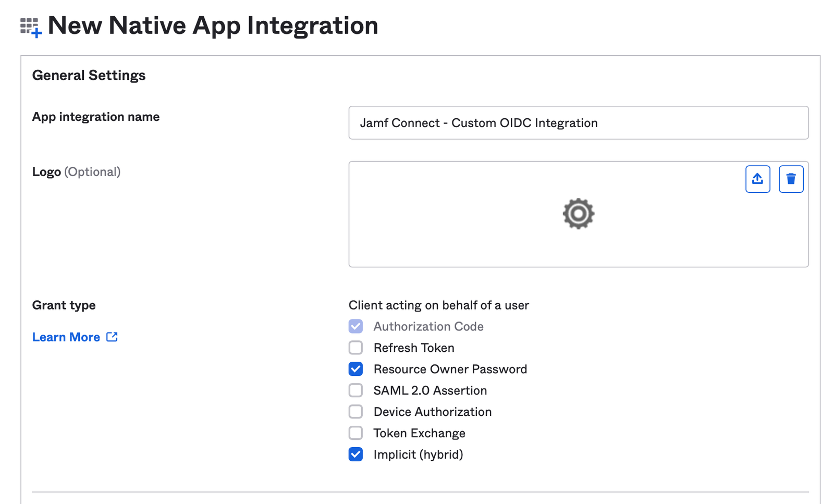Uncheck Resource Owner Password grant type
The image size is (834, 504).
[355, 369]
